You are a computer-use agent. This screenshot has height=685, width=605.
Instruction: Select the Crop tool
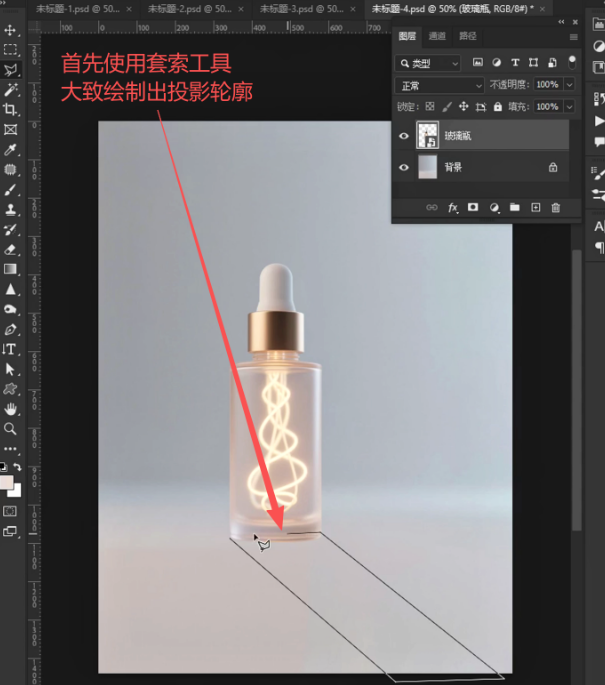(x=10, y=109)
